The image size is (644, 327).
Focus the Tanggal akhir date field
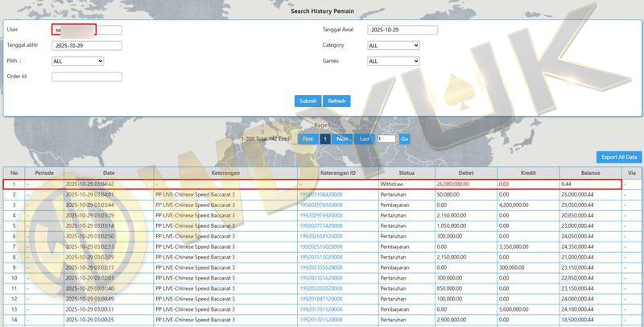click(86, 46)
